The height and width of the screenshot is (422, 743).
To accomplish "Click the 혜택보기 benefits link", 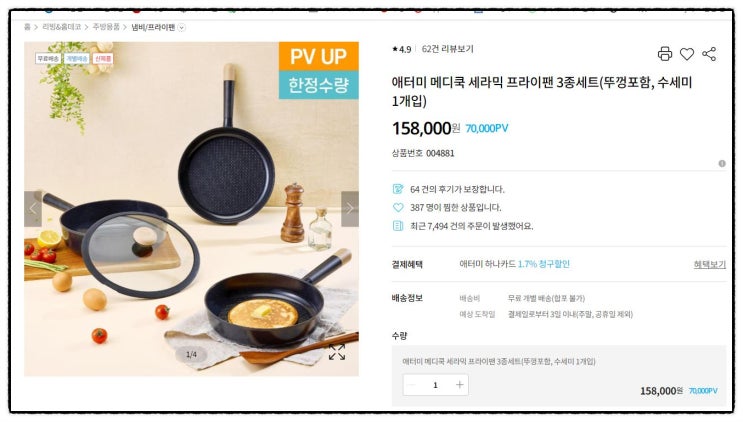I will [x=709, y=264].
